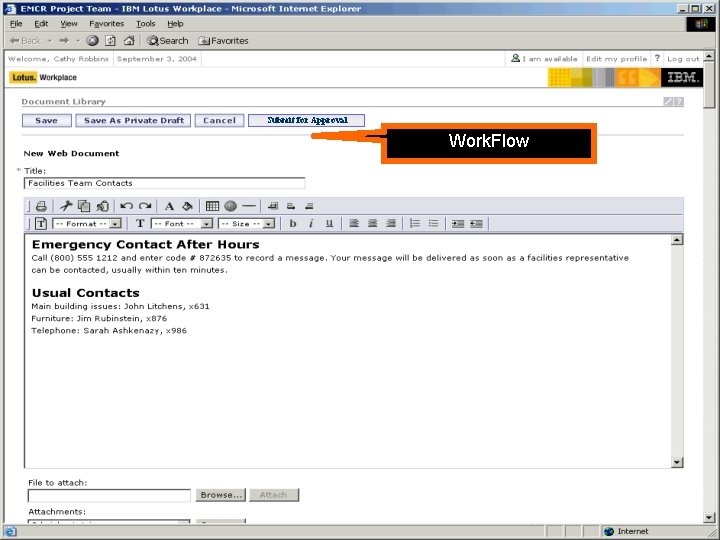Open the Size dropdown

point(247,224)
